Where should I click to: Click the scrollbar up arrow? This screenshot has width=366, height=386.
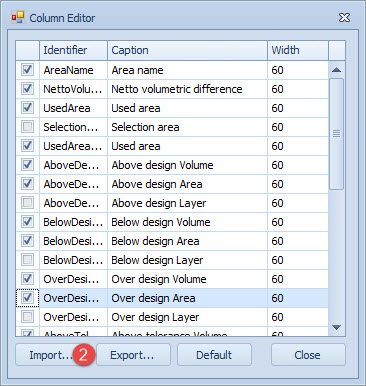coord(337,70)
